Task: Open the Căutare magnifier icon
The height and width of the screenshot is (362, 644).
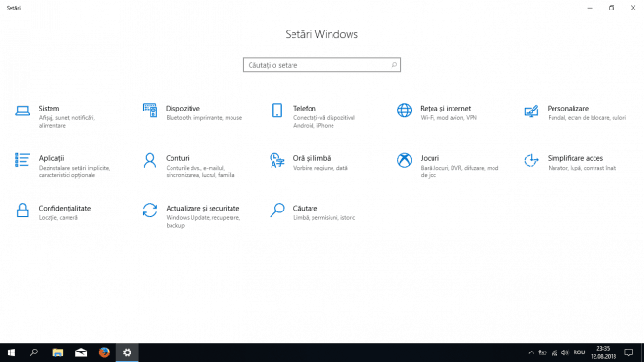Action: tap(277, 210)
